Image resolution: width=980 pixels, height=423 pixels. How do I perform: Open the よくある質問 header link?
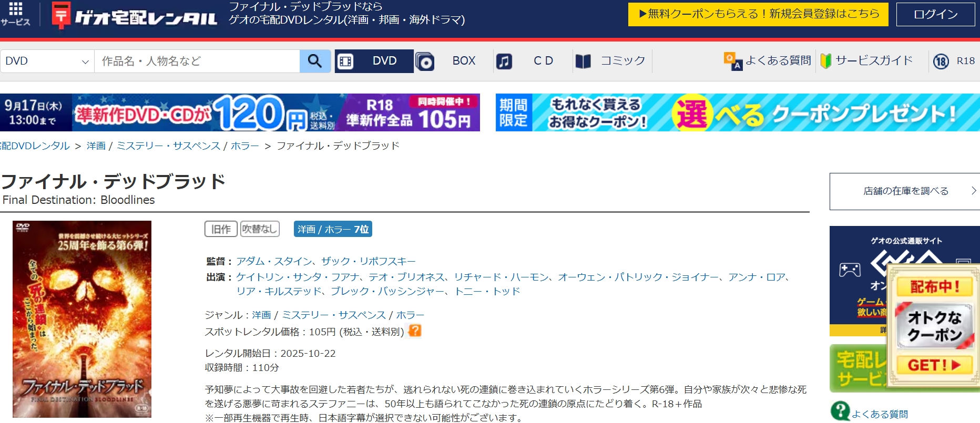778,61
